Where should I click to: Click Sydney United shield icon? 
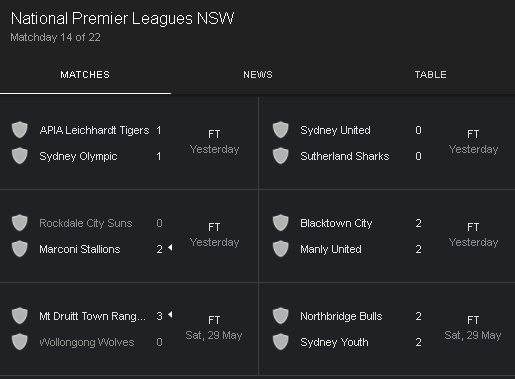tap(281, 130)
